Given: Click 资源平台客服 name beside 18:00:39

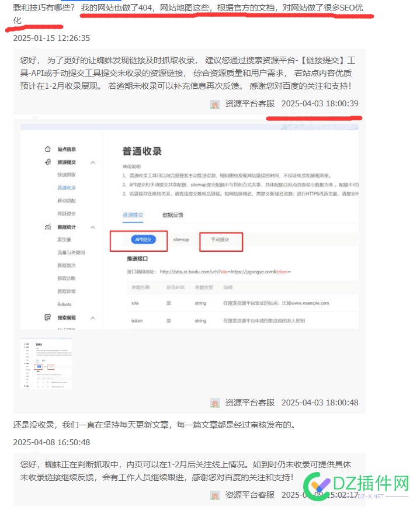Looking at the screenshot, I should (250, 104).
